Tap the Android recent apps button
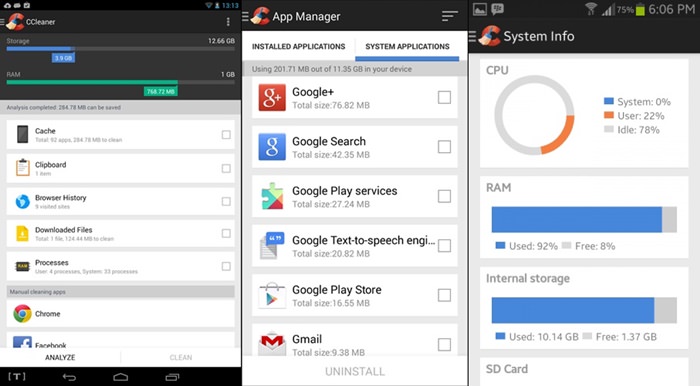 click(172, 377)
